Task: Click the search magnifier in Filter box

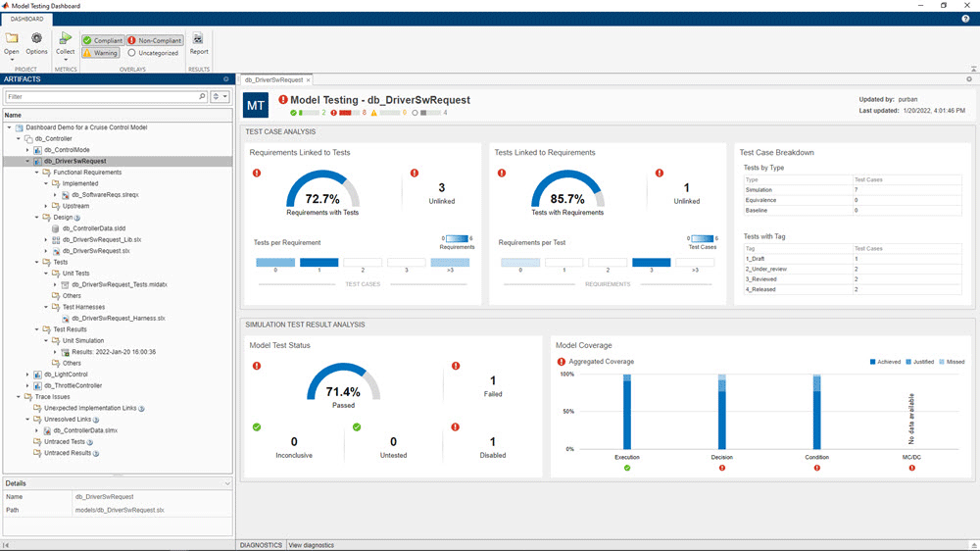Action: (203, 97)
